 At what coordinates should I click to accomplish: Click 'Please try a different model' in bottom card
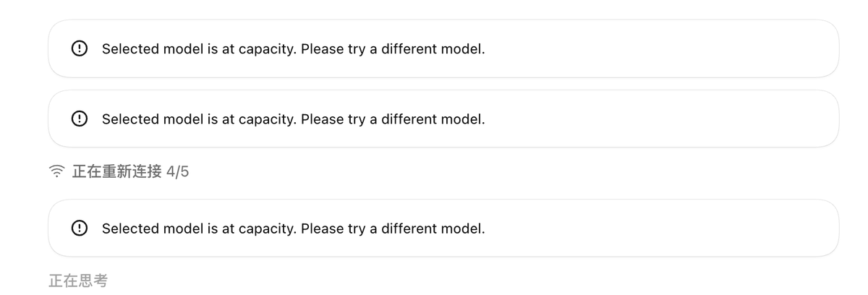393,228
